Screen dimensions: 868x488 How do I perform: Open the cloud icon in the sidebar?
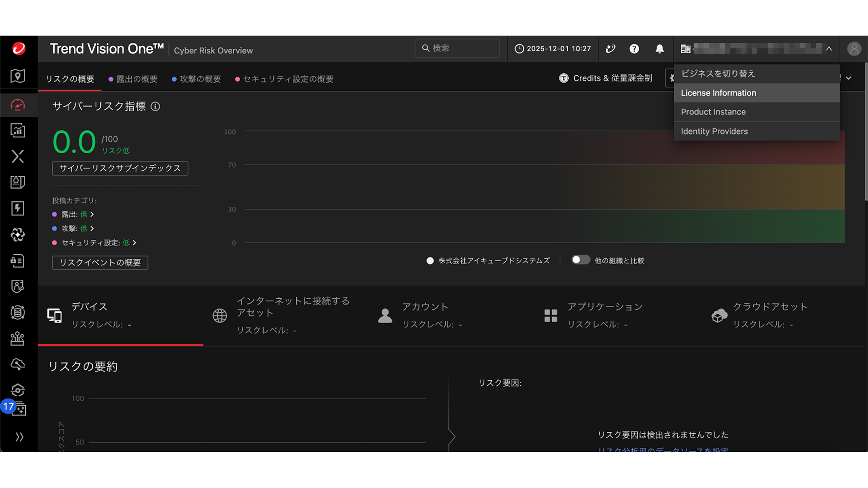(x=18, y=364)
